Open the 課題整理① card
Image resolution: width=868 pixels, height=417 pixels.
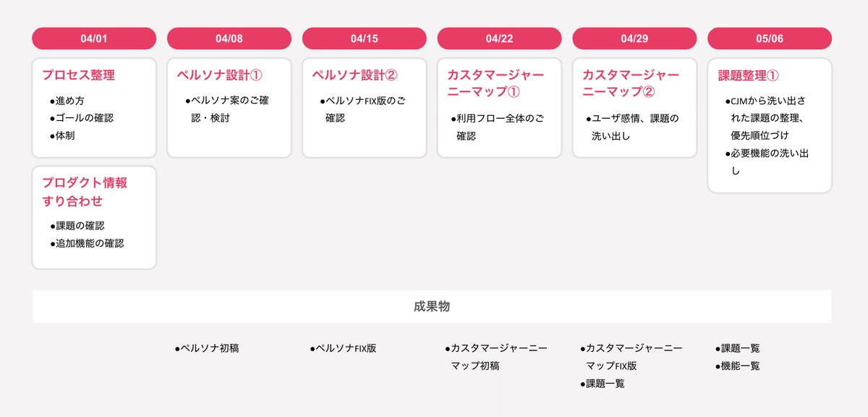770,125
